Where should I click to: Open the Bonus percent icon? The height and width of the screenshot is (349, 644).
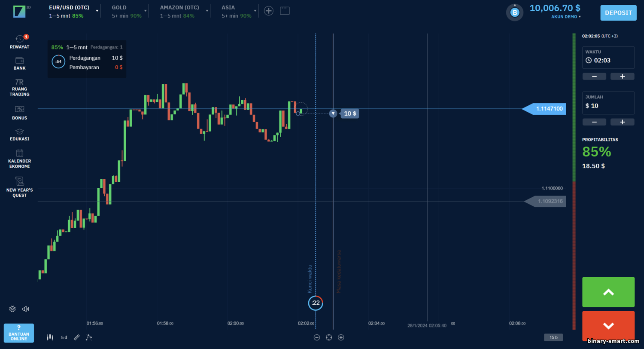pos(20,113)
